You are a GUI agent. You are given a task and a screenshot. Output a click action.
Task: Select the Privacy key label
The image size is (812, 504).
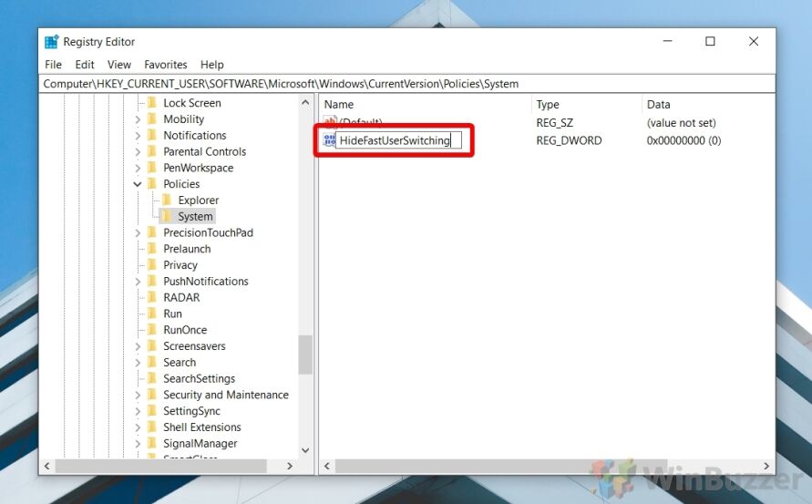coord(180,265)
